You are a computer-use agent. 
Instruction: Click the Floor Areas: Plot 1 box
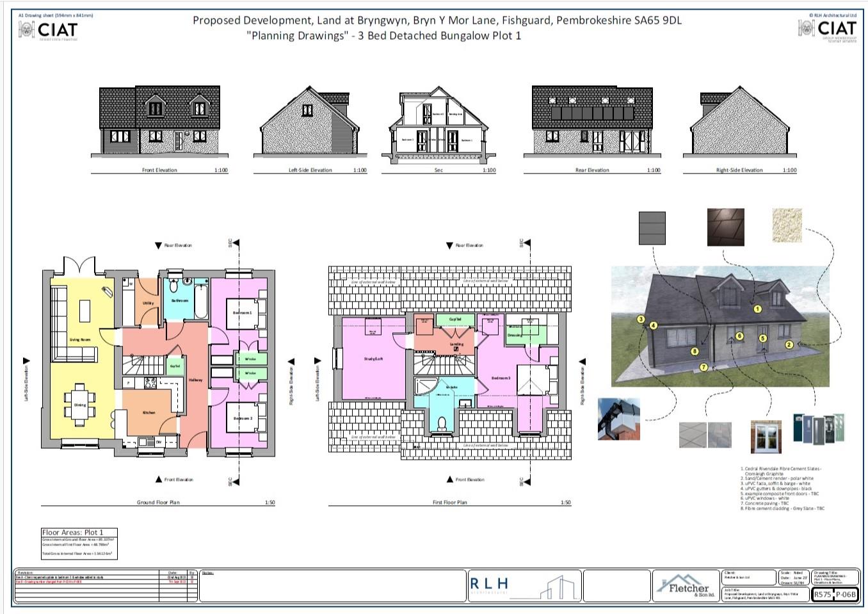79,544
